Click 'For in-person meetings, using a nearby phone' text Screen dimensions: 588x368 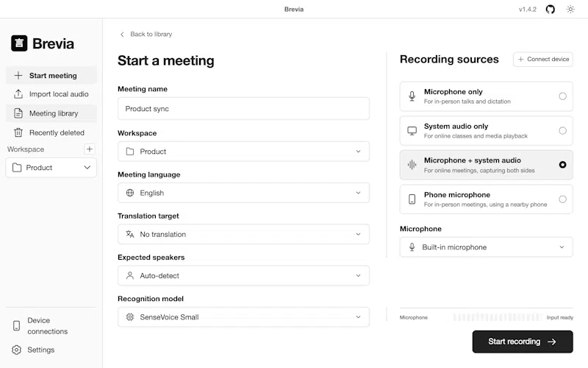click(485, 205)
